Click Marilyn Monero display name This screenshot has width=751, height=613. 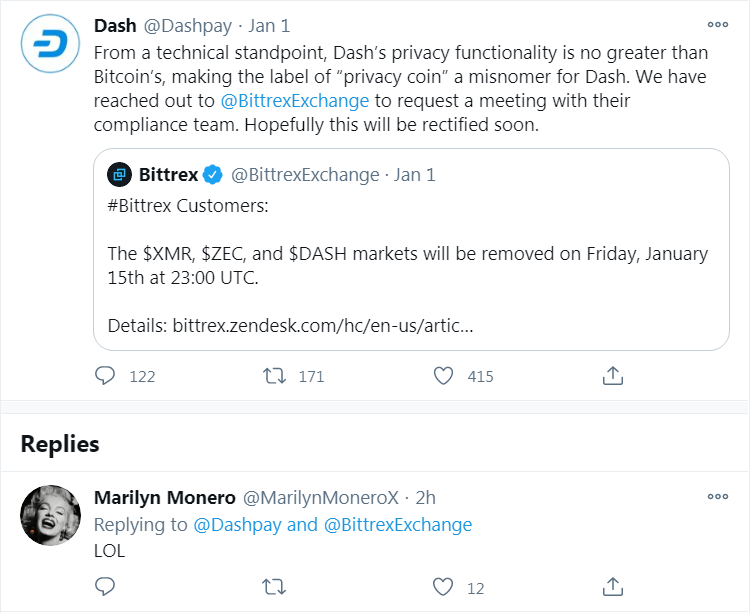164,497
